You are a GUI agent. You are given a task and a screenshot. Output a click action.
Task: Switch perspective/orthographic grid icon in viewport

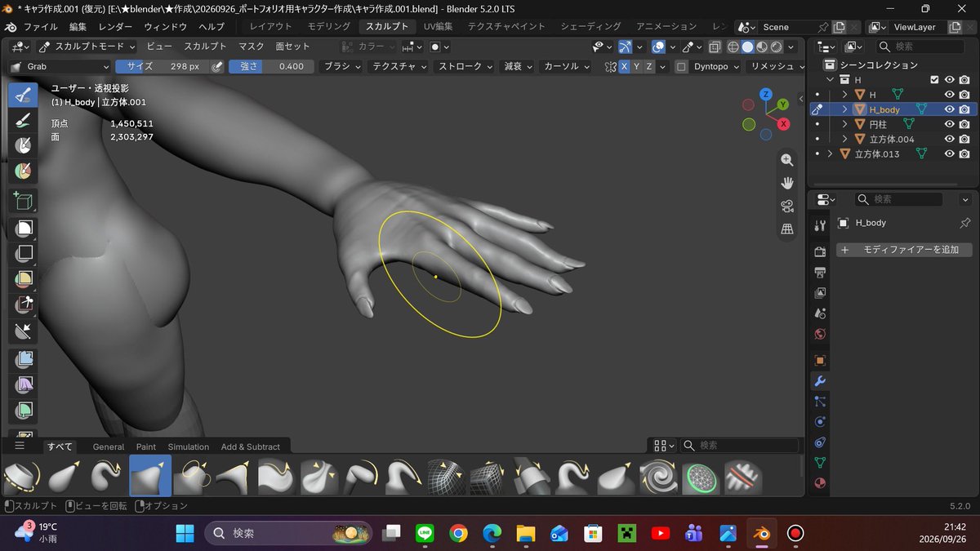tap(787, 229)
